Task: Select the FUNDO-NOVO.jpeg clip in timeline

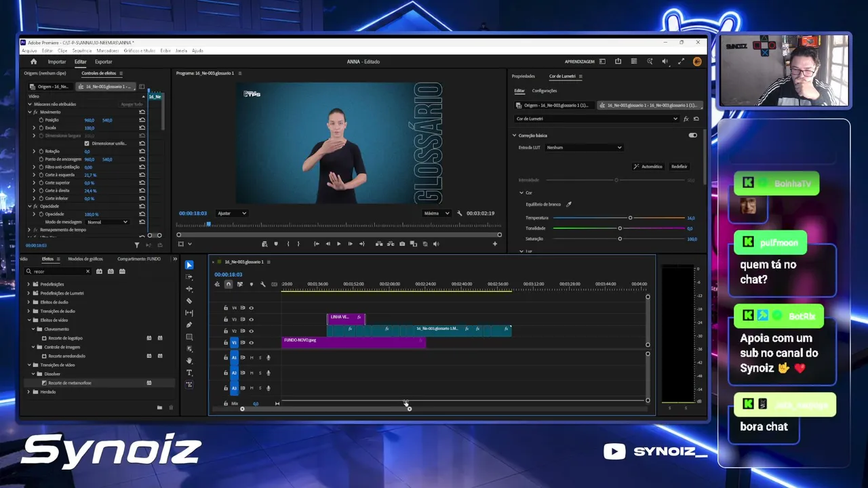Action: [x=353, y=342]
